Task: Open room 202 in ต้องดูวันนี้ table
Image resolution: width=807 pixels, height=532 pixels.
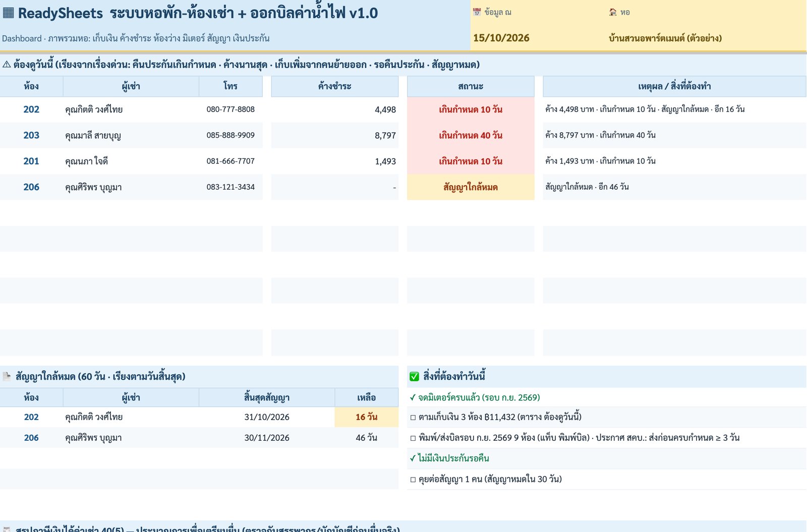Action: pos(31,109)
